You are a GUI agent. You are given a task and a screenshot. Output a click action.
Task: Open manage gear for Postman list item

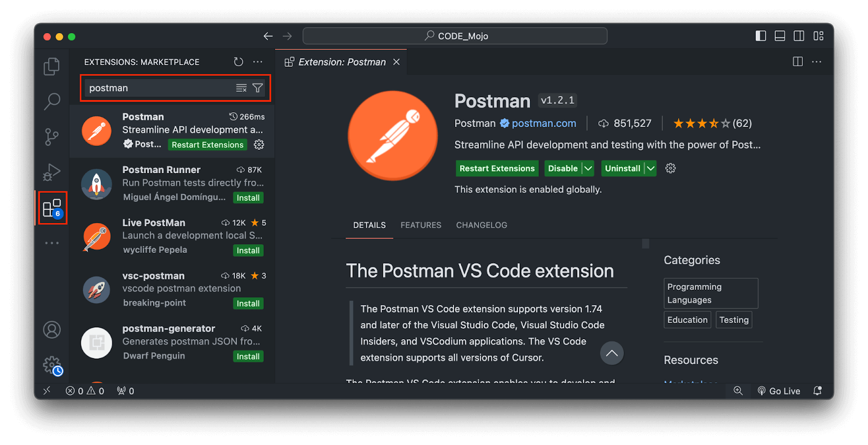[259, 144]
